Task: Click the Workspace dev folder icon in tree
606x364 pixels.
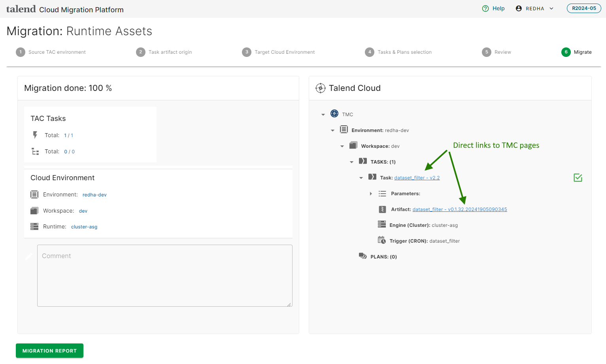Action: [x=353, y=145]
